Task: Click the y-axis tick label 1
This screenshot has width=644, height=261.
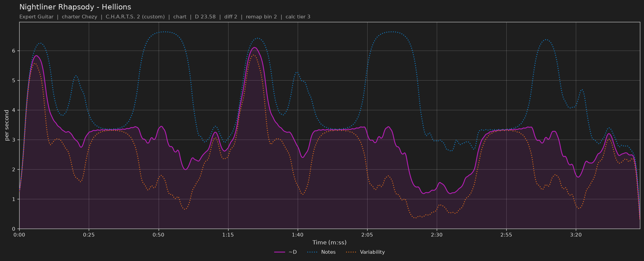Action: [x=14, y=199]
